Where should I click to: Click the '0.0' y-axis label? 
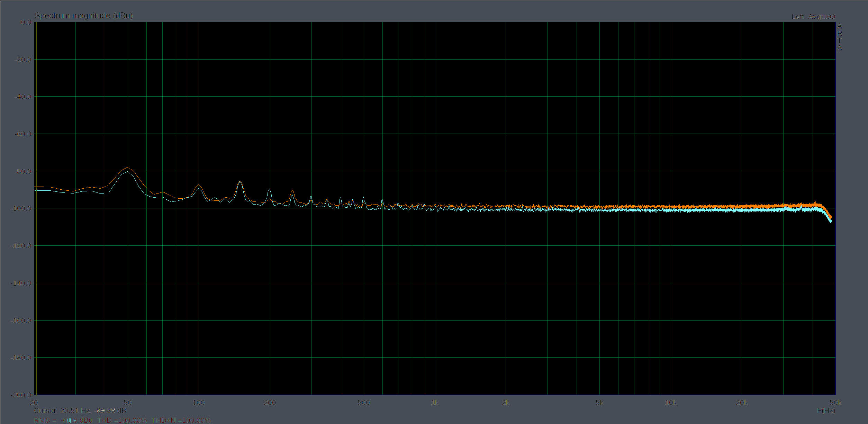pos(26,22)
